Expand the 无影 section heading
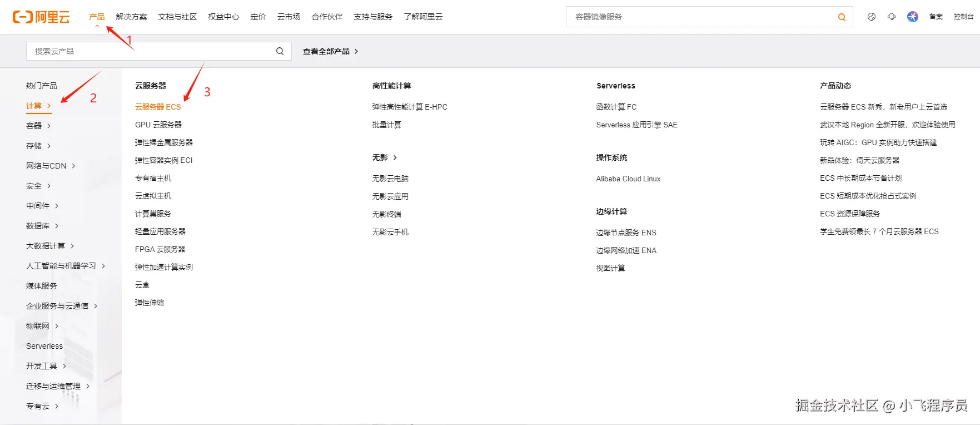 click(385, 157)
